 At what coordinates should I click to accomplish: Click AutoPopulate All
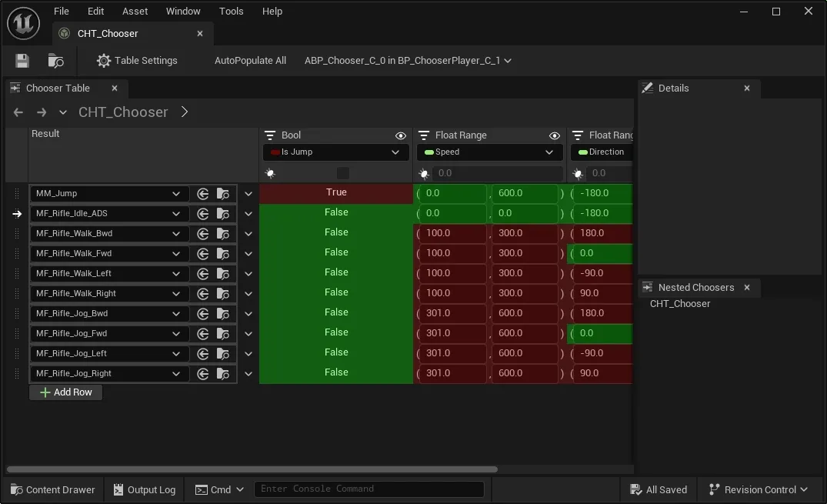coord(250,61)
